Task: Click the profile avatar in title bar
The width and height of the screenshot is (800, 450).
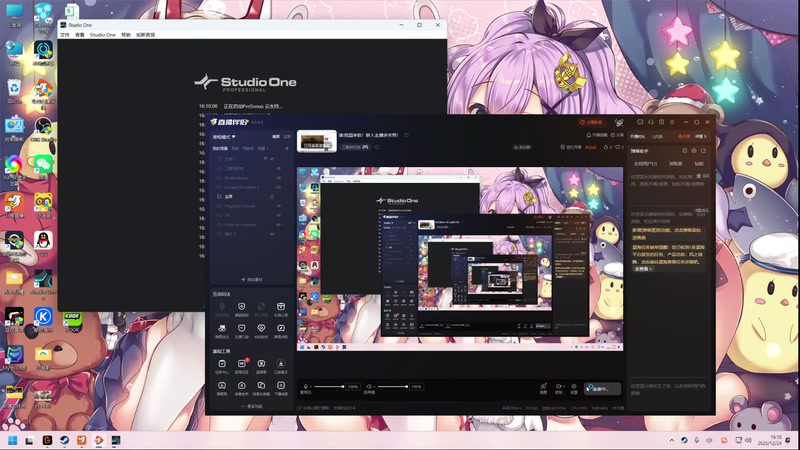Action: [x=619, y=122]
